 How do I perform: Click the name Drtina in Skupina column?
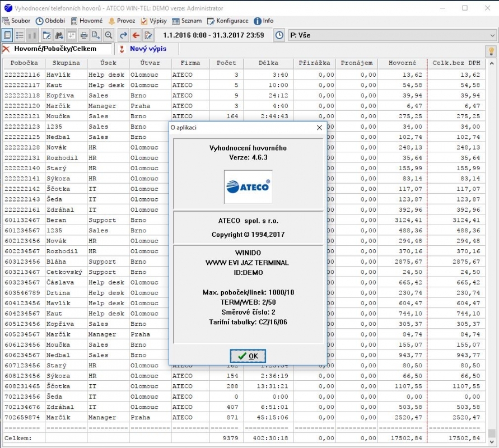pyautogui.click(x=58, y=293)
